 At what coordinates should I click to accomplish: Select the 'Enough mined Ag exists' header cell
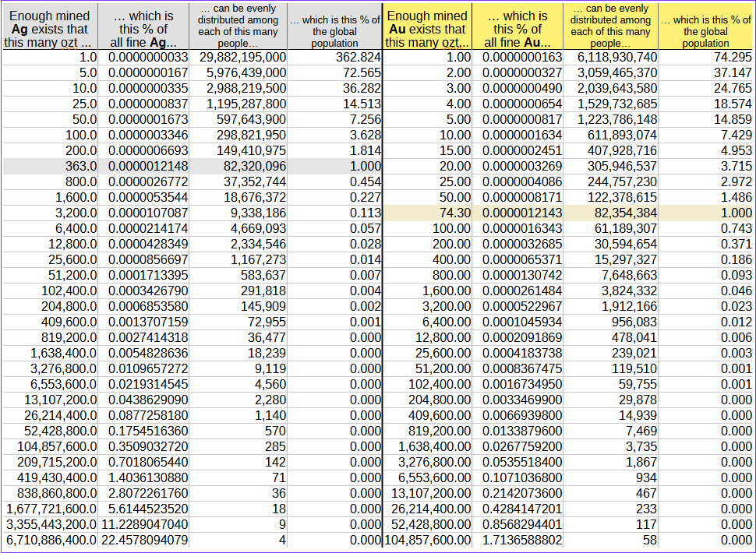[50, 28]
